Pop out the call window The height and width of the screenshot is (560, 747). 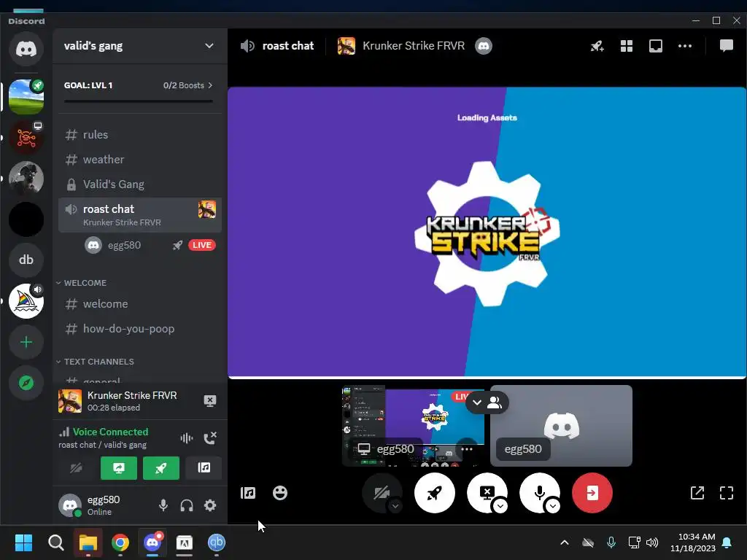pos(697,493)
